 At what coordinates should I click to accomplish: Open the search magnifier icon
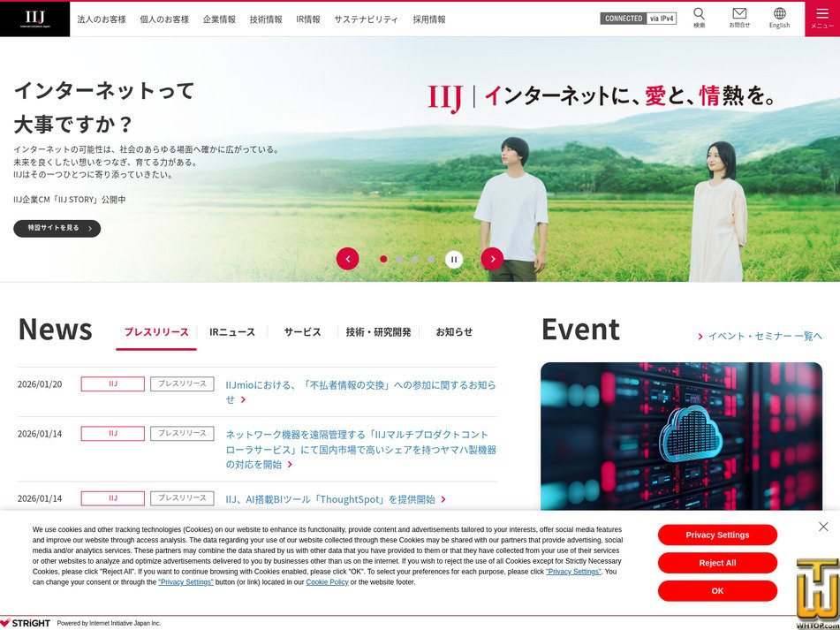[698, 19]
